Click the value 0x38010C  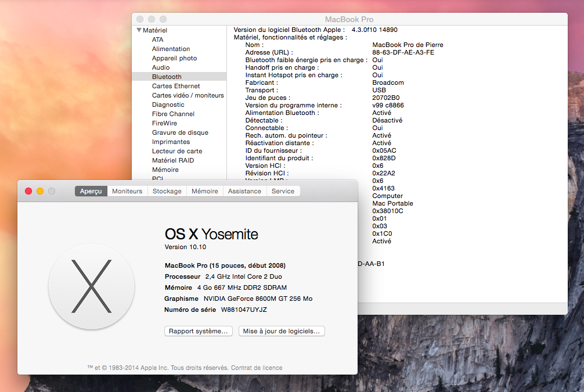pyautogui.click(x=388, y=211)
